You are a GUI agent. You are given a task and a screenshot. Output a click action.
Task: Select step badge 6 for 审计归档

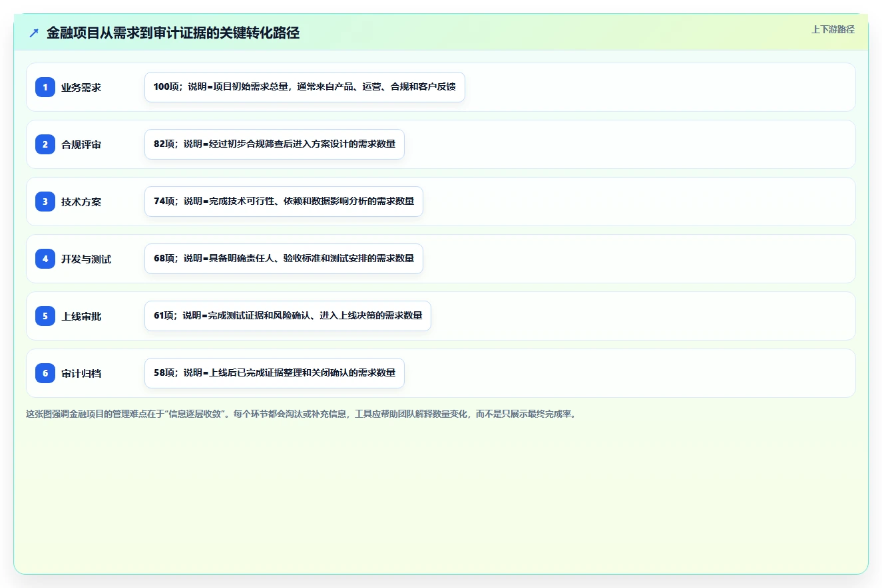pyautogui.click(x=45, y=373)
